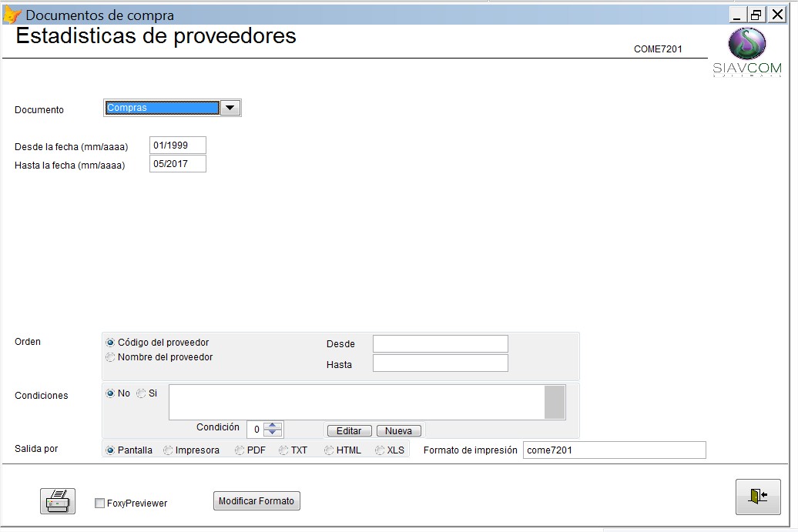
Task: Open the Documento dropdown arrow
Action: point(230,108)
